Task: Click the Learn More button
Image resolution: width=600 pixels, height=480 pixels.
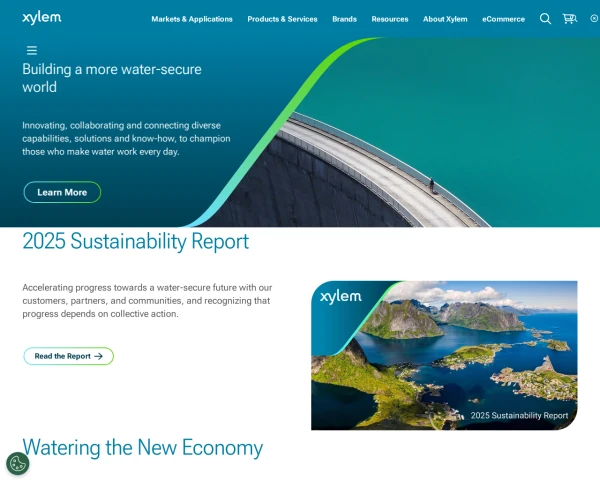Action: tap(62, 192)
